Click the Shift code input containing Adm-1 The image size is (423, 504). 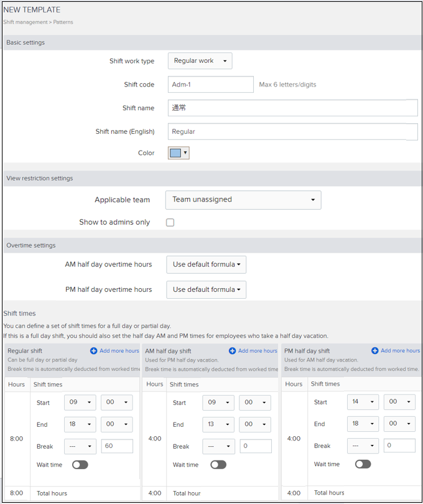tap(210, 84)
